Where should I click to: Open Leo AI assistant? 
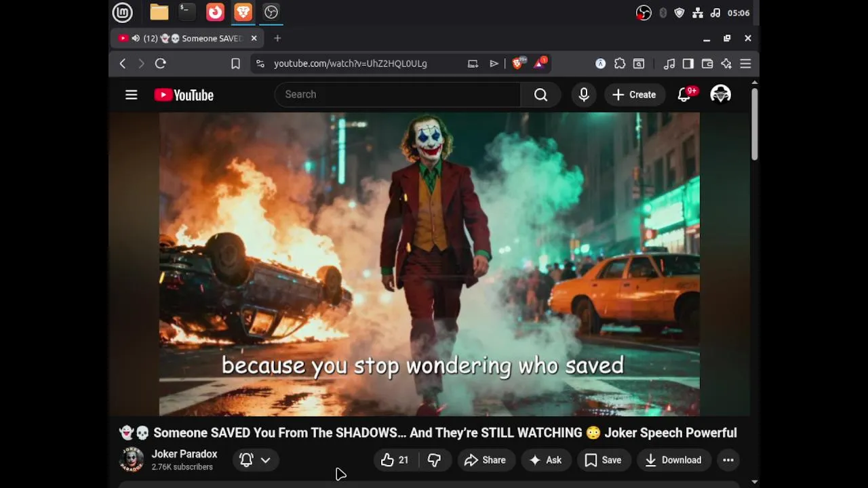726,64
